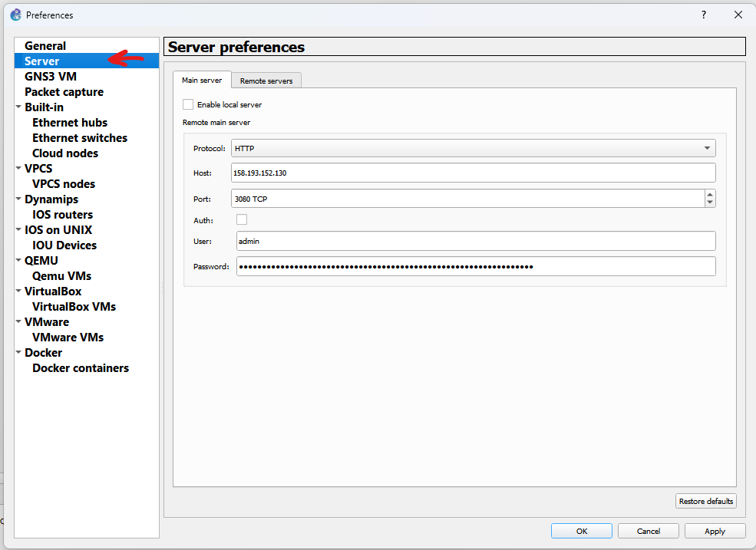Collapse the Built-in tree section

tap(18, 107)
